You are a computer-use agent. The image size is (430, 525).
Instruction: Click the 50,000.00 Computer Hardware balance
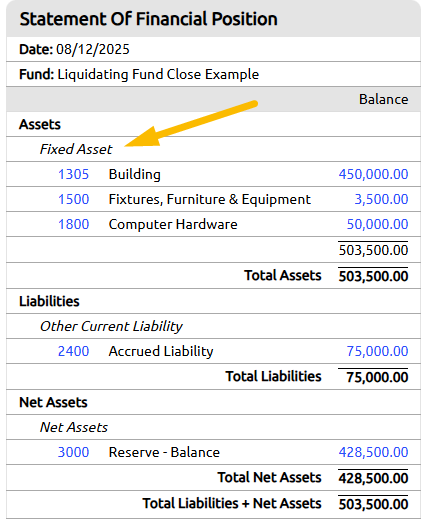click(x=377, y=224)
